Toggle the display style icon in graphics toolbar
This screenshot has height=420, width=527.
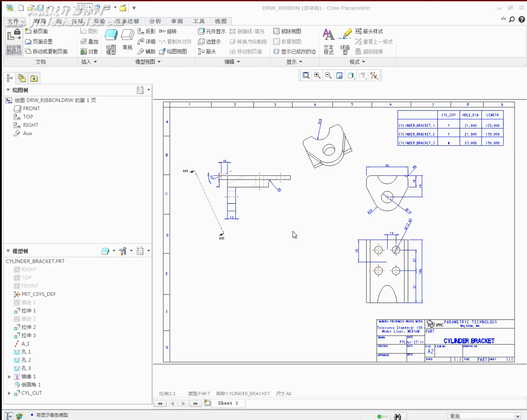(351, 75)
